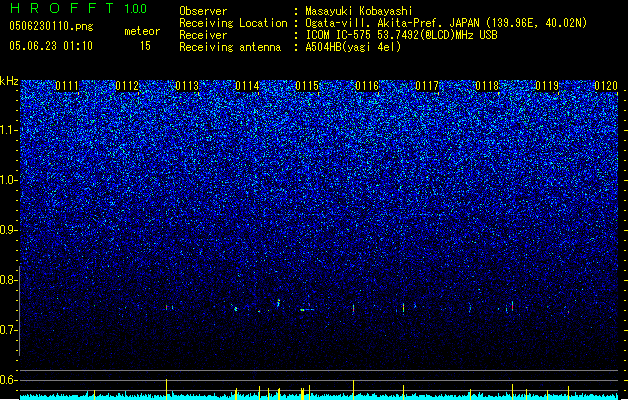Select the file name 0506230110.png
Image resolution: width=629 pixels, height=400 pixels.
coord(51,27)
